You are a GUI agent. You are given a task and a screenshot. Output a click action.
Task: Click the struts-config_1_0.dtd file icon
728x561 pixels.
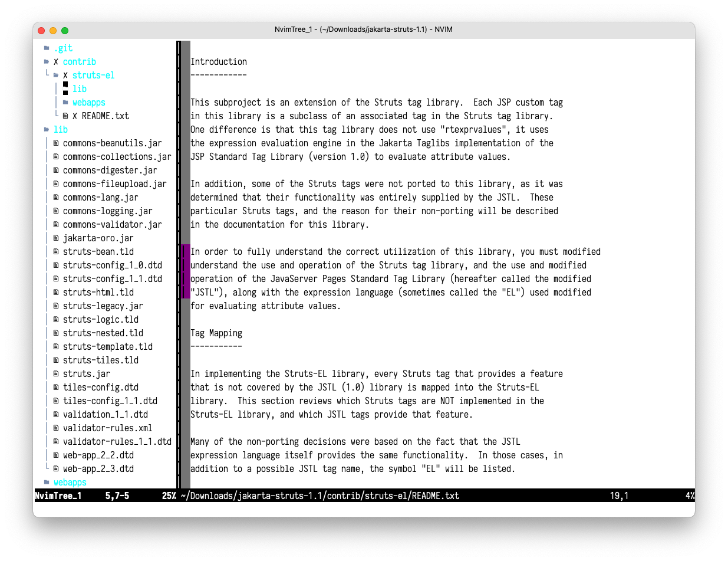coord(56,265)
